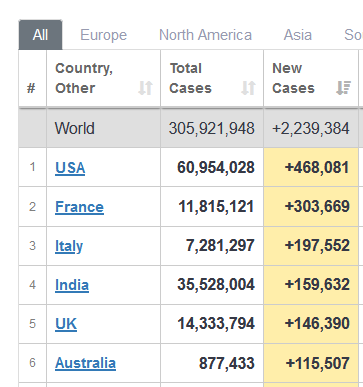Open the India country link

[x=72, y=285]
